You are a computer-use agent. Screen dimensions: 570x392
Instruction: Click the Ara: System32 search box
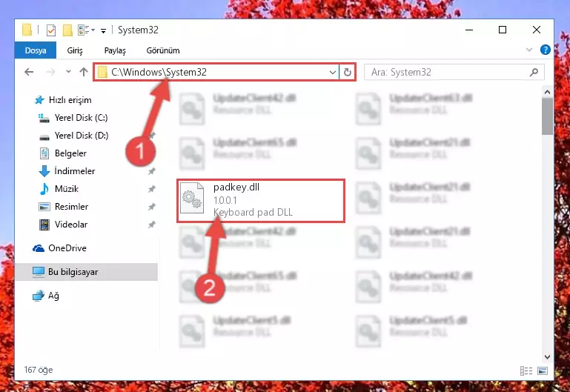tap(454, 72)
